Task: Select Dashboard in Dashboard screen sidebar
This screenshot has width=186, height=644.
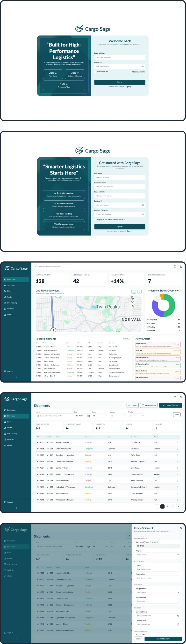Action: pos(16,279)
